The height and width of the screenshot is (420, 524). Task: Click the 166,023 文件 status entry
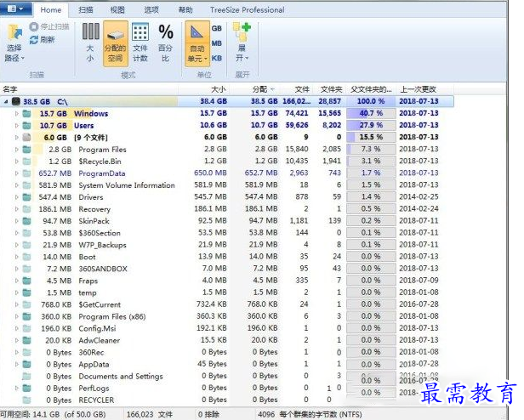click(x=150, y=415)
